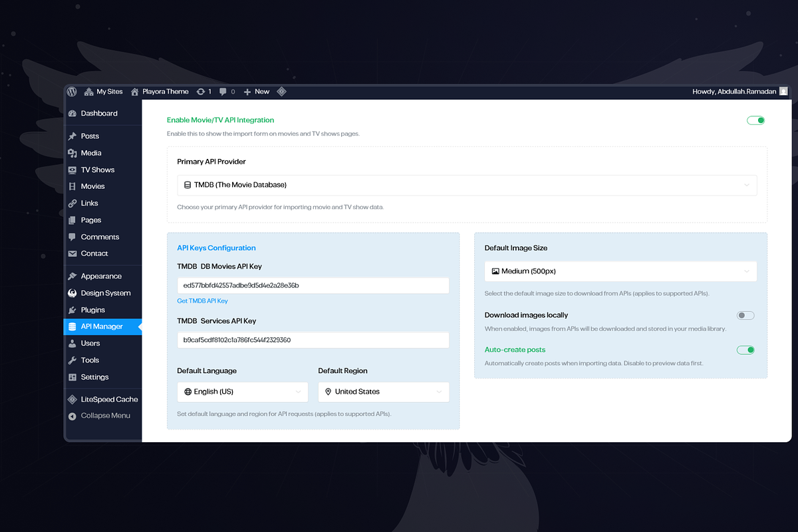Image resolution: width=798 pixels, height=532 pixels.
Task: Open the Links sidebar label
Action: pos(90,203)
